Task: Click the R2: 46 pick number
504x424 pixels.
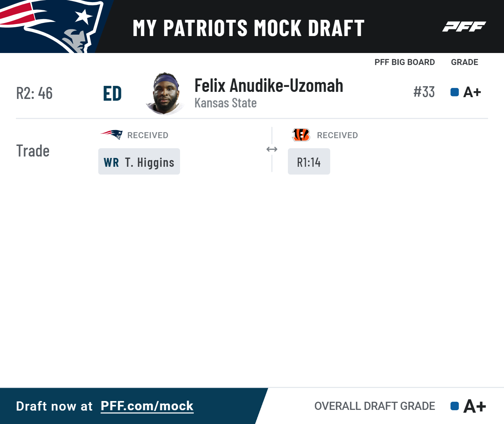Action: pyautogui.click(x=34, y=93)
